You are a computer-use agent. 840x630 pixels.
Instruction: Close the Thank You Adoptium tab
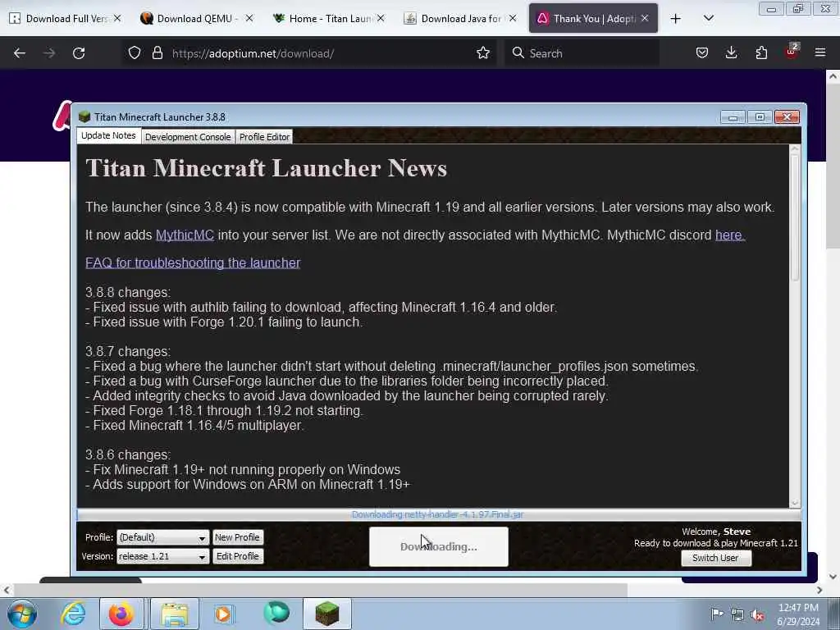(x=645, y=18)
